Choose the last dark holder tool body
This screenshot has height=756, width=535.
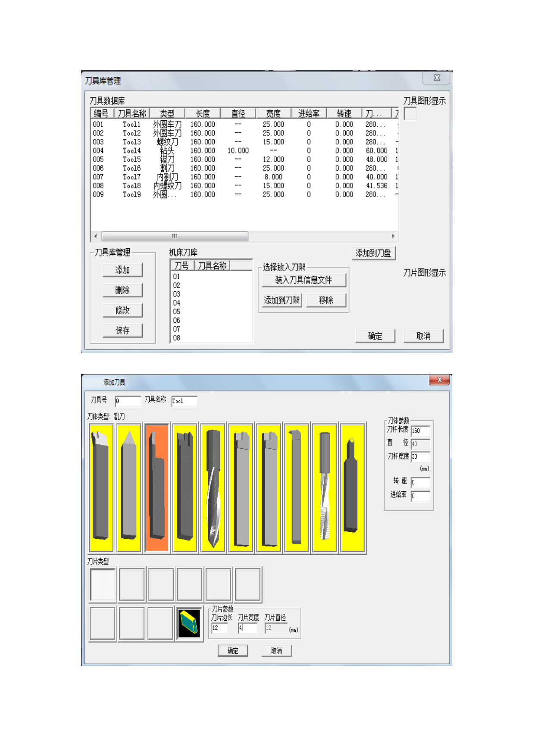coord(353,487)
